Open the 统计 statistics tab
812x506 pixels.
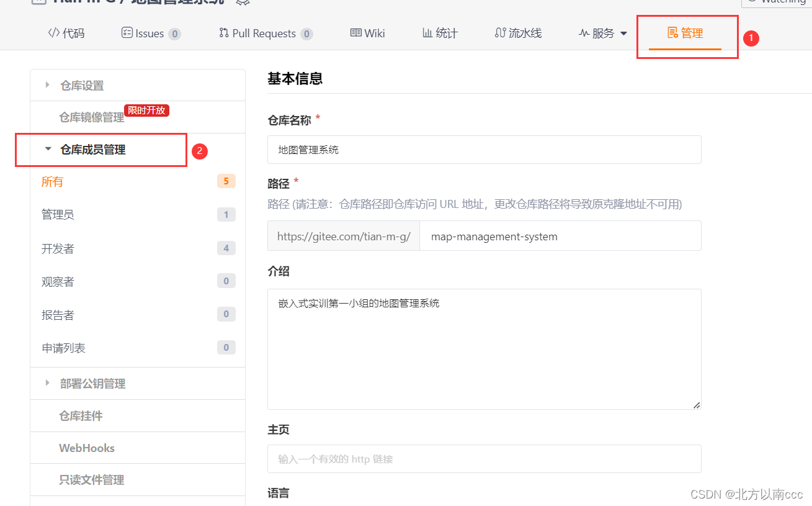pyautogui.click(x=440, y=33)
